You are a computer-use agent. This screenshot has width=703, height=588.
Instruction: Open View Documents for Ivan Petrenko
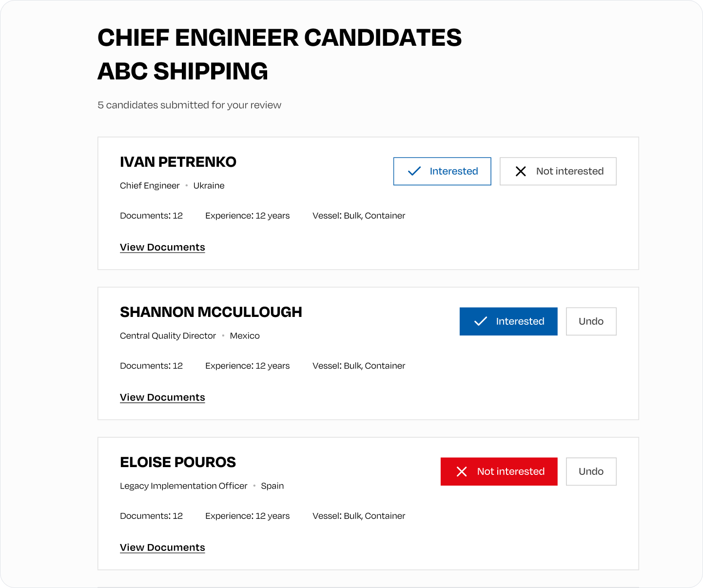point(162,247)
